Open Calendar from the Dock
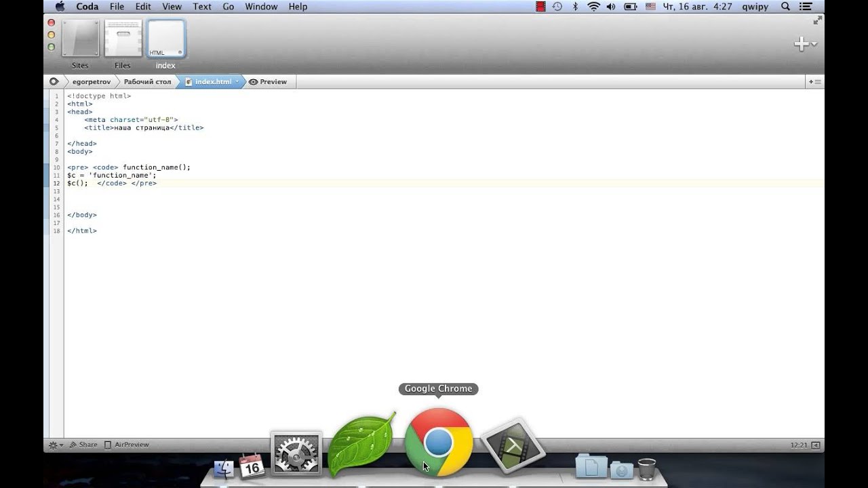This screenshot has height=488, width=868. 252,466
